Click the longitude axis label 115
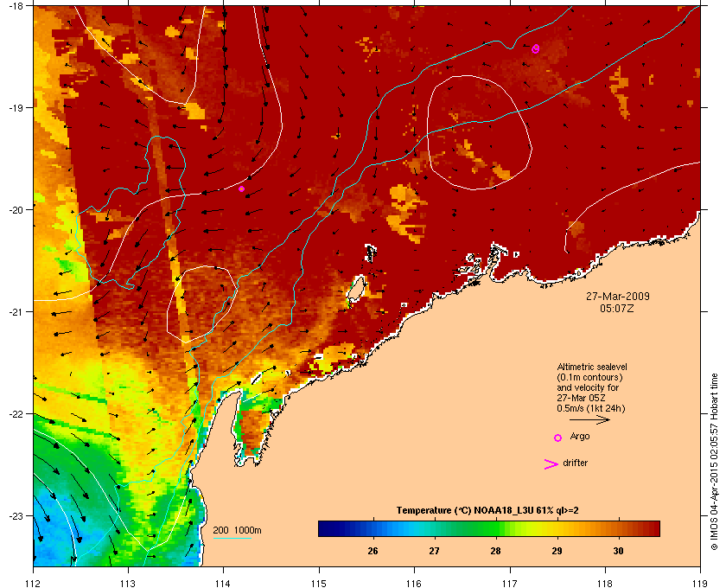726x588 pixels. pyautogui.click(x=319, y=583)
